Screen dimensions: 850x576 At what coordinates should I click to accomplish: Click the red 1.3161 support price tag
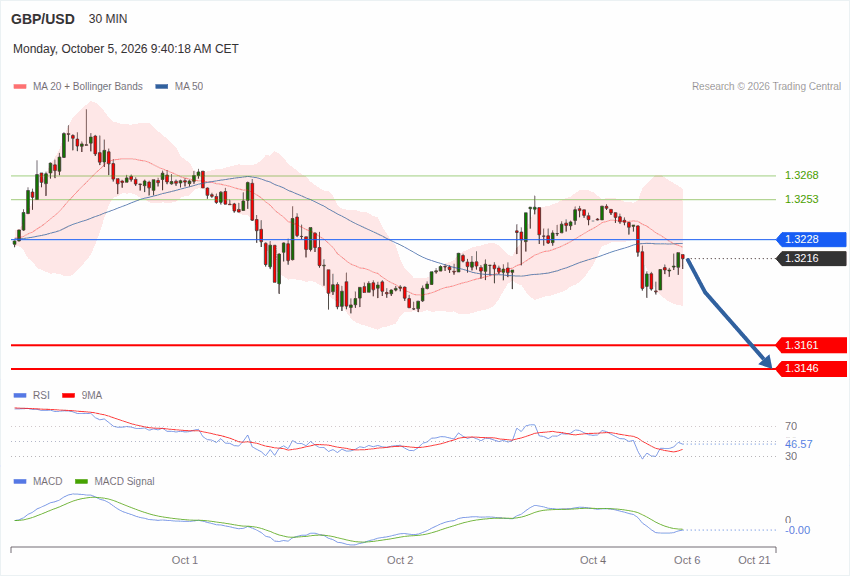tap(812, 345)
